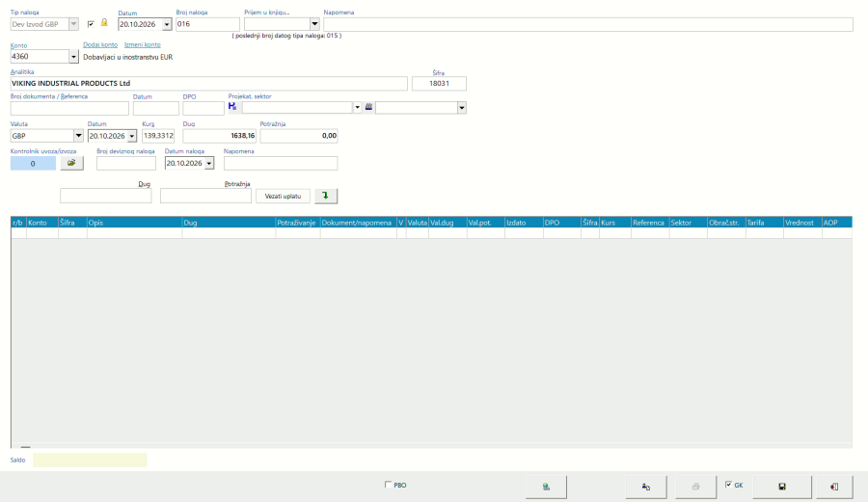The image size is (868, 502).
Task: Open the Valuta GBP dropdown
Action: pyautogui.click(x=78, y=136)
